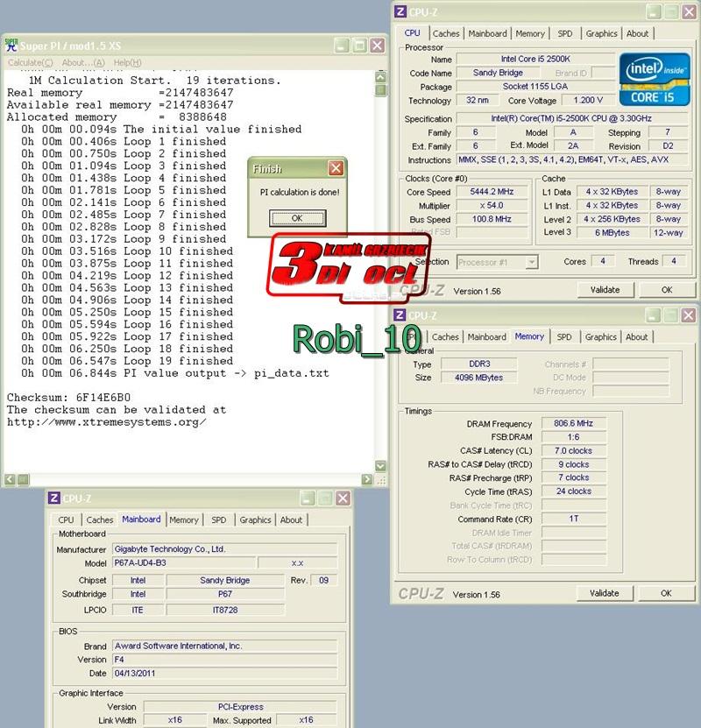Click xtremesystems.org URL line
Screen dimensions: 701x728
tap(106, 422)
